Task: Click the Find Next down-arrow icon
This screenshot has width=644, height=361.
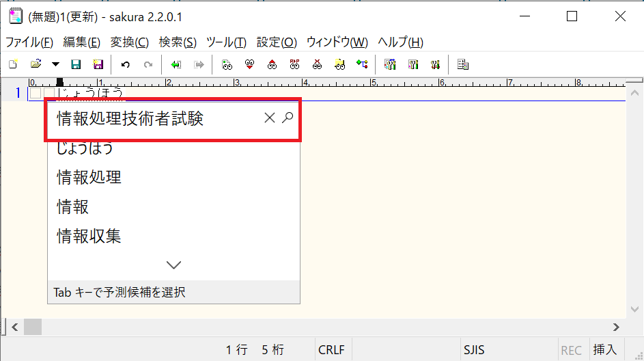Action: point(249,64)
